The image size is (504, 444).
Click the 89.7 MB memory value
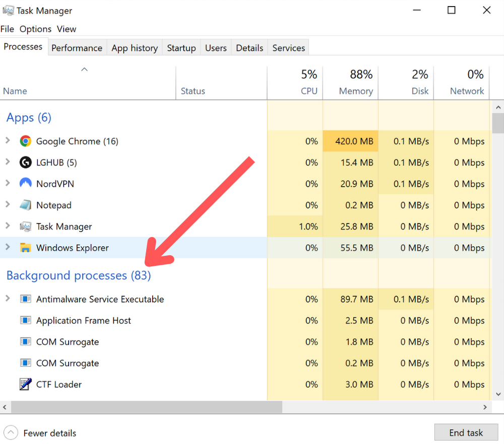pyautogui.click(x=357, y=299)
